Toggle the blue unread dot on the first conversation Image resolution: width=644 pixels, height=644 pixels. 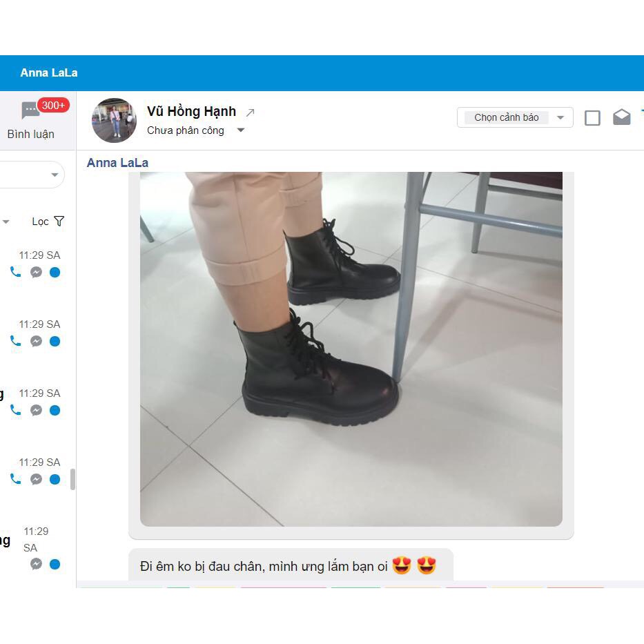coord(55,272)
